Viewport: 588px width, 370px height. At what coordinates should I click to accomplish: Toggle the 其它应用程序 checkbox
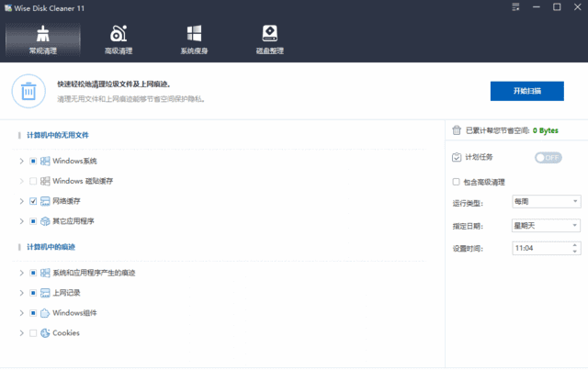(33, 221)
